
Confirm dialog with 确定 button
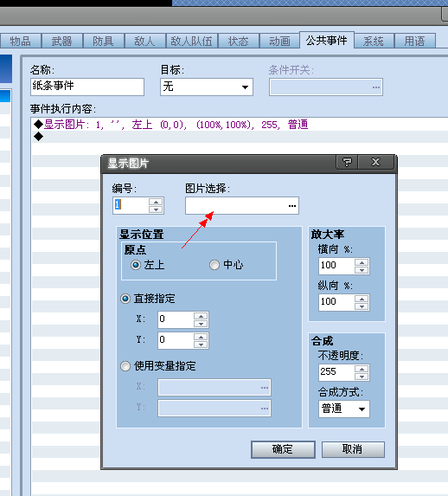click(283, 449)
